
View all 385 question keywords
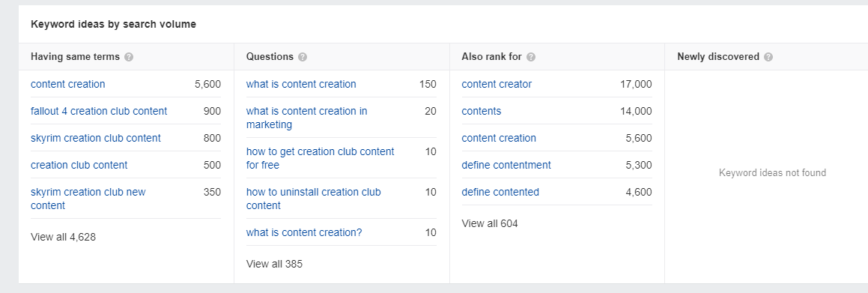tap(275, 265)
